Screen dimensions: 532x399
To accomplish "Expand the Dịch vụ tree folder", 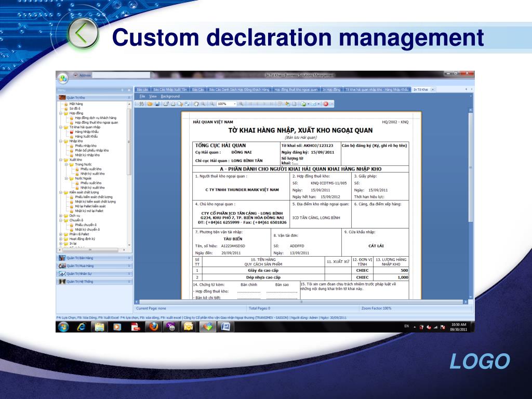I will click(x=61, y=216).
